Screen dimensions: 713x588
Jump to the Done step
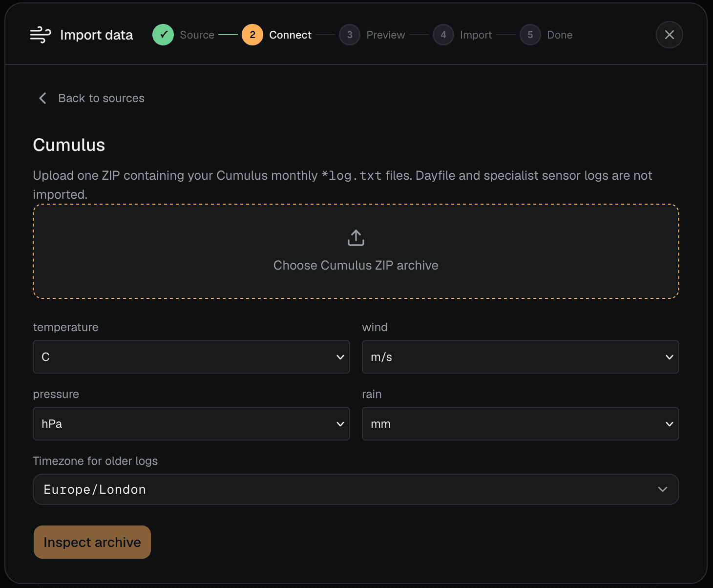coord(546,35)
